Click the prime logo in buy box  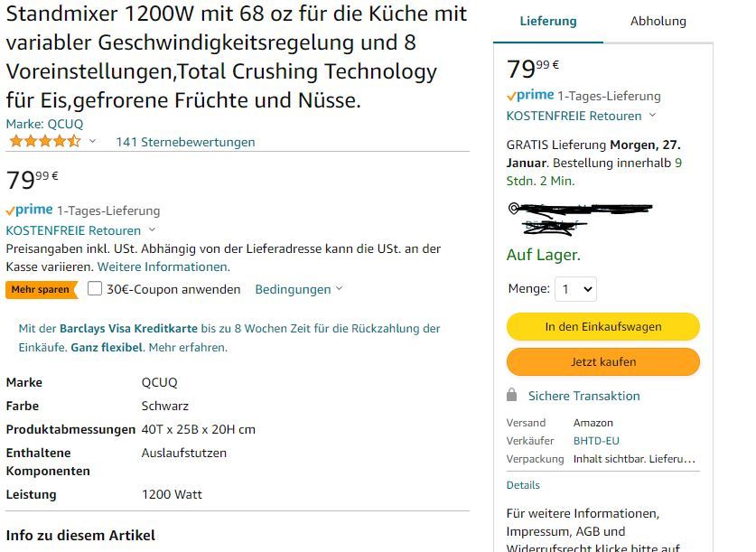530,96
